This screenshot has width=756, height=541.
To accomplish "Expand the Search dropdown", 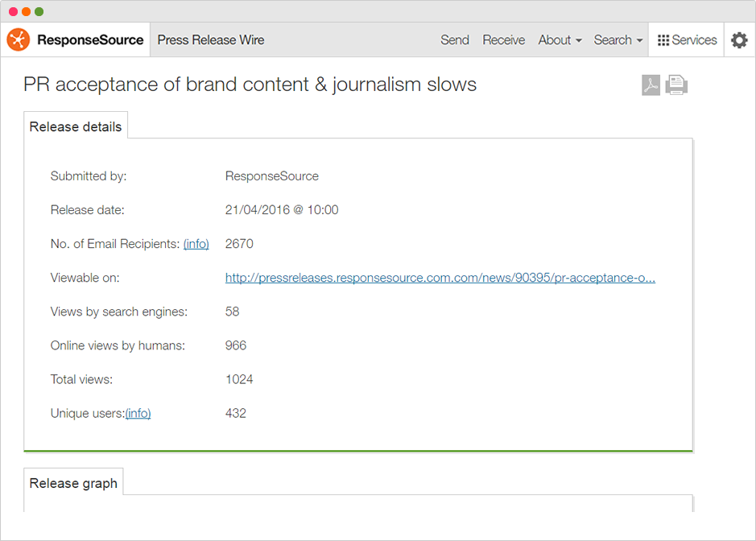I will [618, 40].
